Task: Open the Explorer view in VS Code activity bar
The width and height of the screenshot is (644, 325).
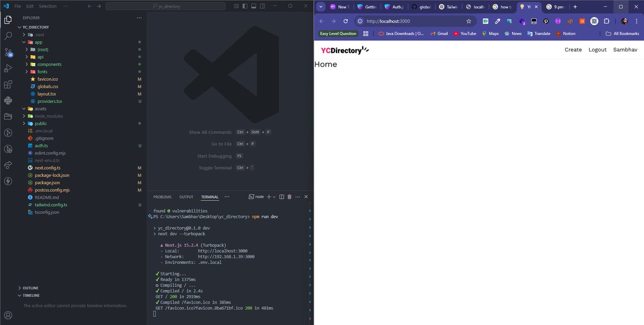Action: [8, 20]
